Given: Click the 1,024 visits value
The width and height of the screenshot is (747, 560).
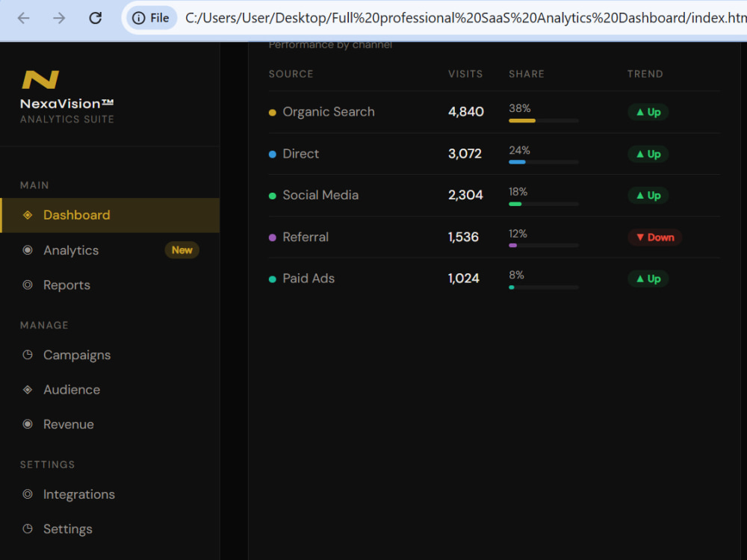Looking at the screenshot, I should pyautogui.click(x=464, y=279).
